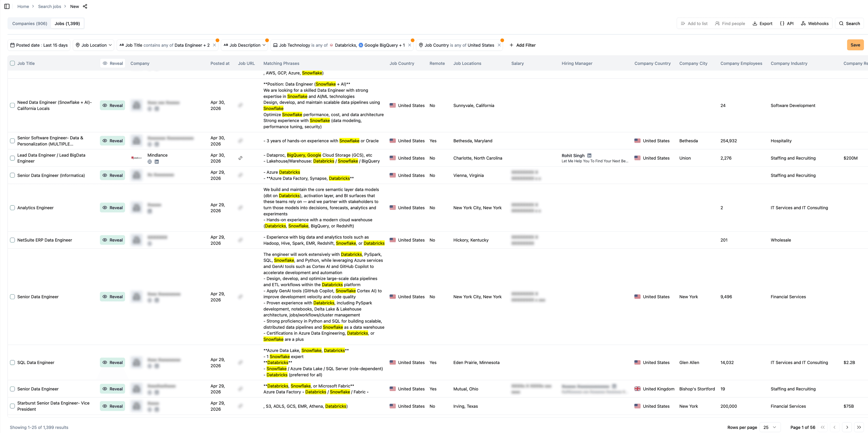The width and height of the screenshot is (868, 433).
Task: Go to Search jobs breadcrumb
Action: click(50, 7)
